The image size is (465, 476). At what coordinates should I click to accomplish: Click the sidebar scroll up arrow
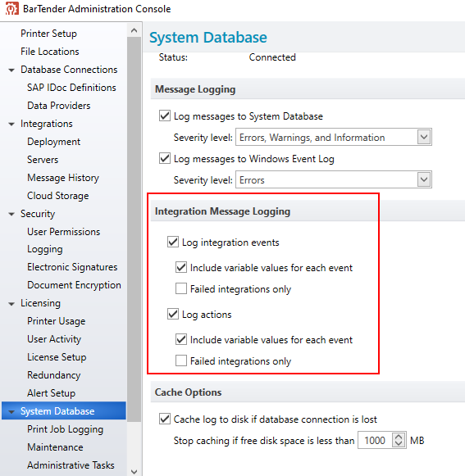[x=134, y=30]
